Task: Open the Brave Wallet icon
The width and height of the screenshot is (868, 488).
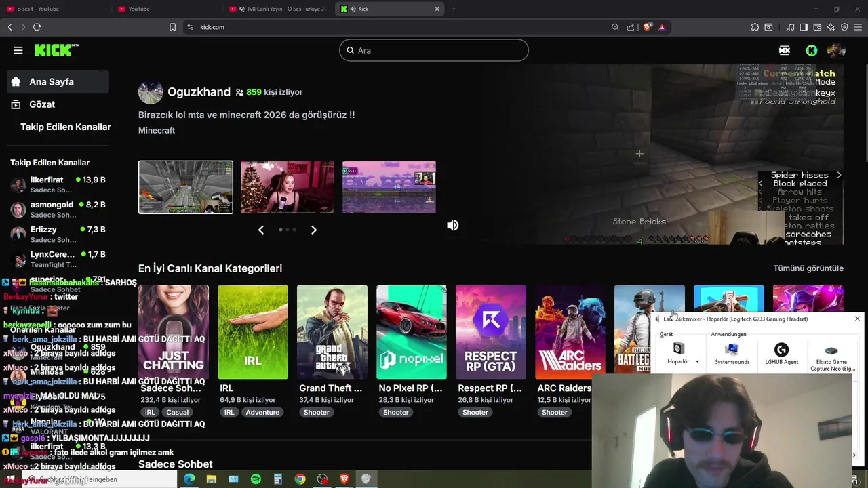Action: click(817, 27)
